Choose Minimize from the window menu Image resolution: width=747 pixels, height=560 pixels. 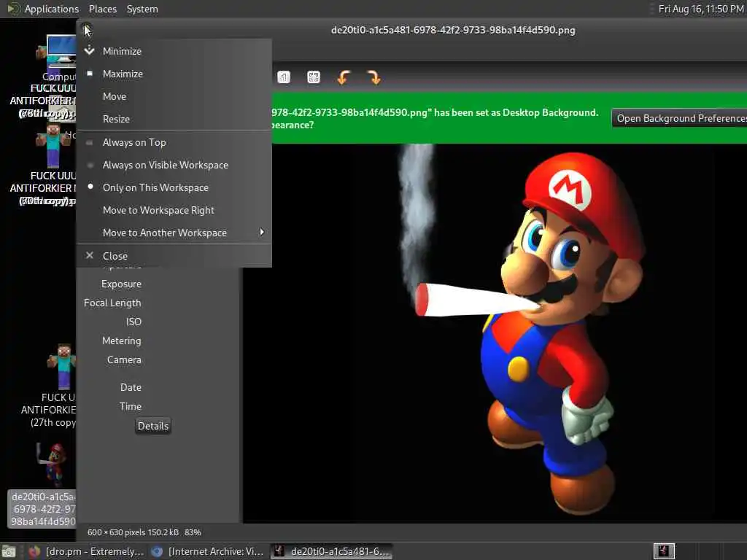[x=174, y=51]
